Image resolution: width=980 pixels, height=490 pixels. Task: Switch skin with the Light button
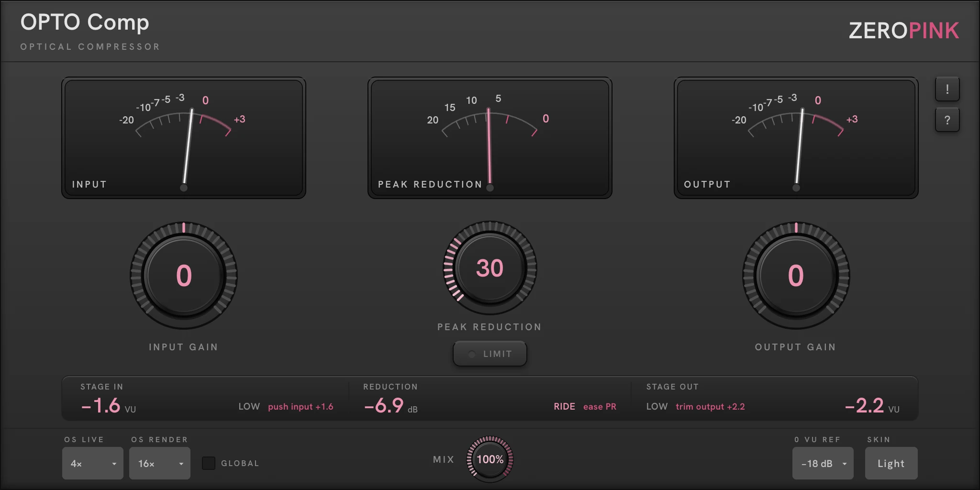tap(891, 463)
